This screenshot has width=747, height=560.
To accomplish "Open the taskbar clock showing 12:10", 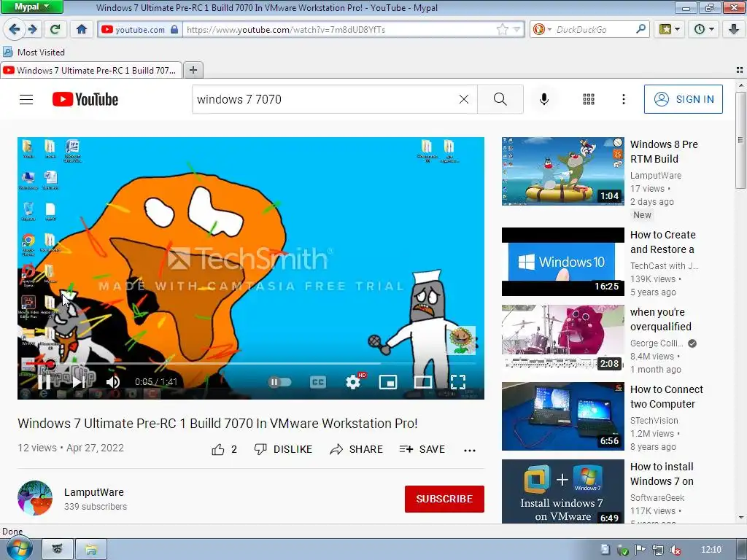I will pyautogui.click(x=711, y=550).
